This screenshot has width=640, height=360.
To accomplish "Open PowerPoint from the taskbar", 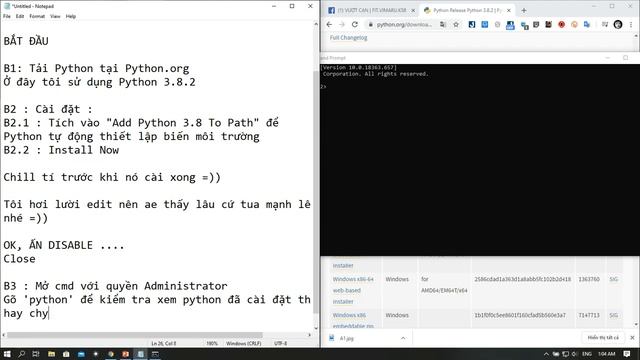I will (x=125, y=354).
